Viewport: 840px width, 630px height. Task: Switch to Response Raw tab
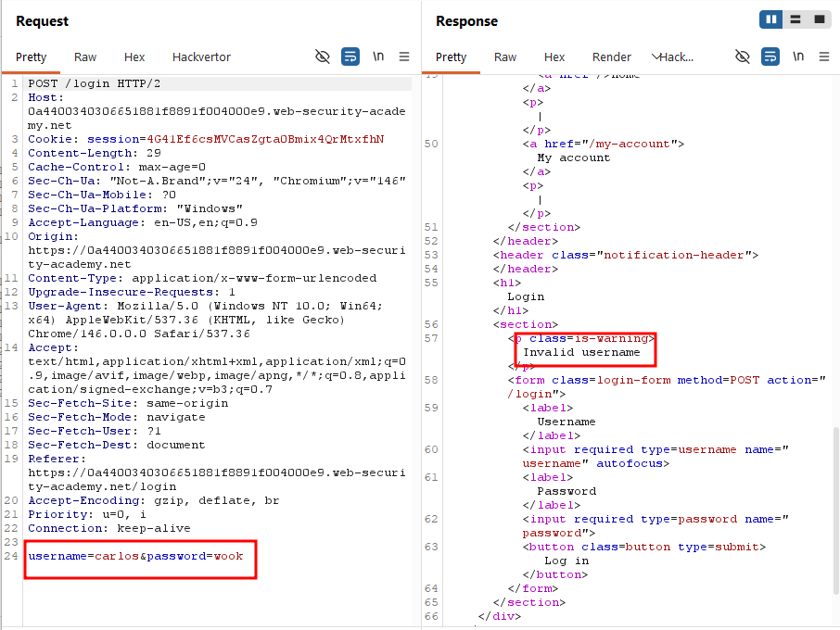click(505, 57)
